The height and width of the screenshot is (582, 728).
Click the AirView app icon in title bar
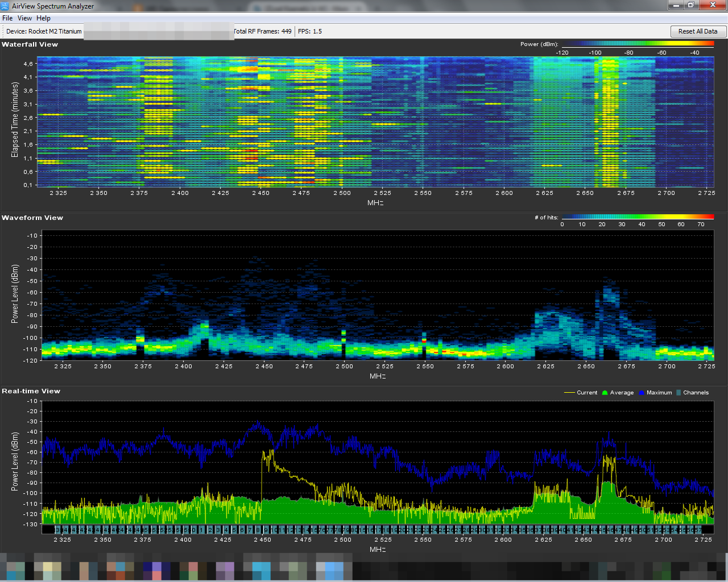(5, 6)
